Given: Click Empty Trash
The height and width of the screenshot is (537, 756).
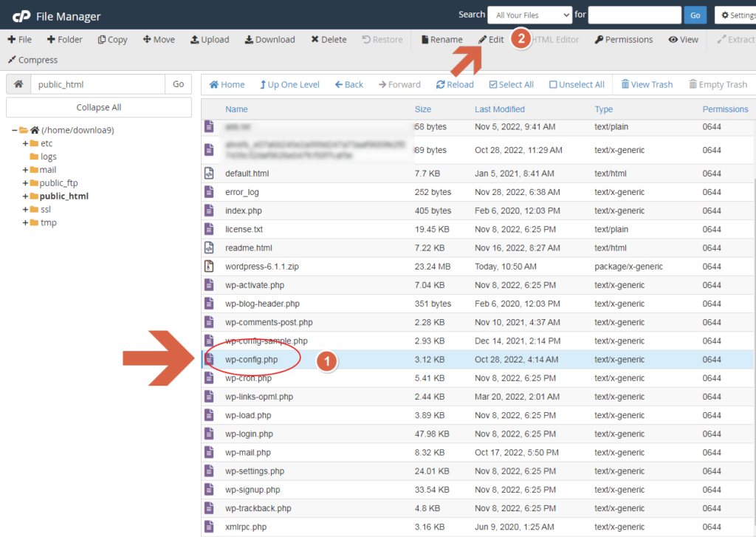Looking at the screenshot, I should [718, 84].
